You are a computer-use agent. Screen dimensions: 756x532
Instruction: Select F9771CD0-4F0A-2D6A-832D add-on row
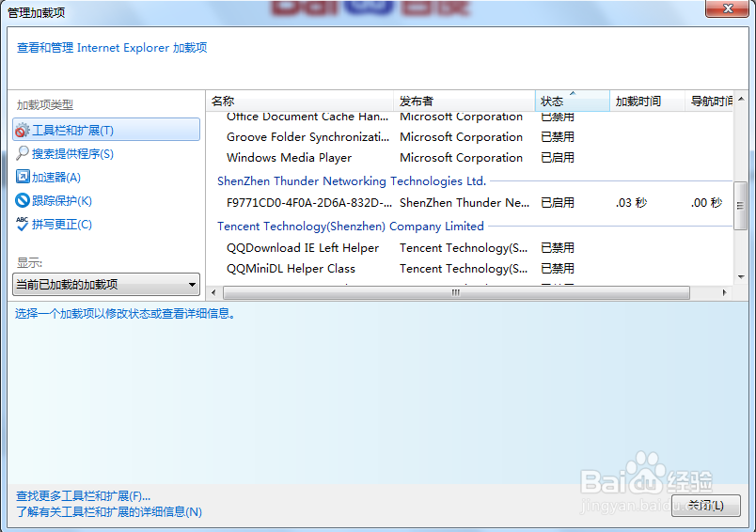pos(469,203)
